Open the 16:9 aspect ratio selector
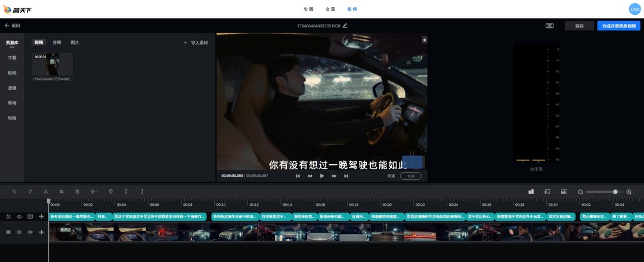The width and height of the screenshot is (644, 262). click(x=410, y=176)
